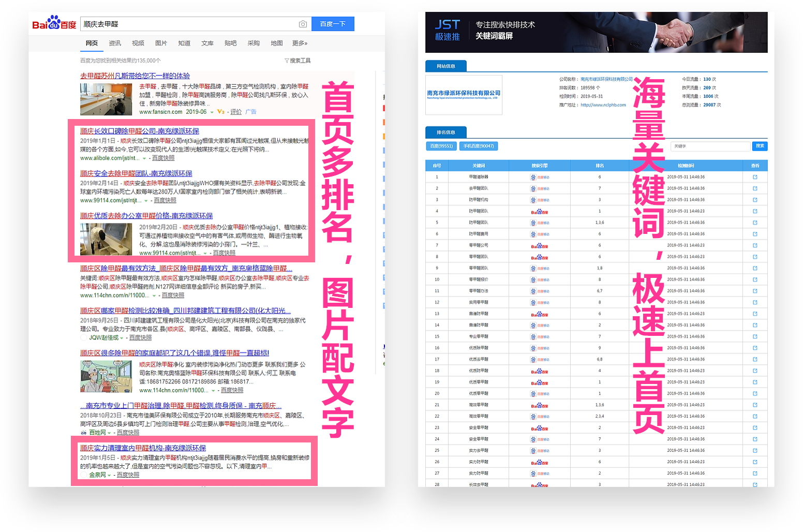Open result 顺庆长效口碑除甲醛公司-南充绿派环保

point(140,131)
